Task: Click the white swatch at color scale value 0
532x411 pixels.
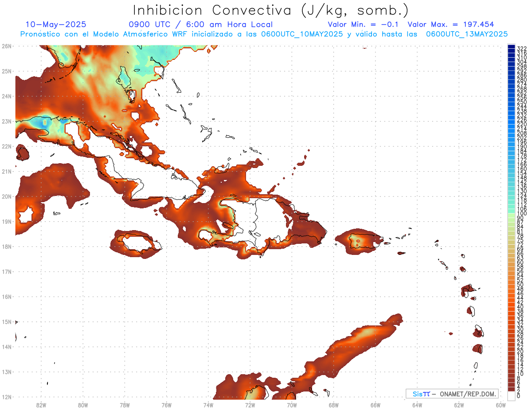Action: click(x=512, y=395)
